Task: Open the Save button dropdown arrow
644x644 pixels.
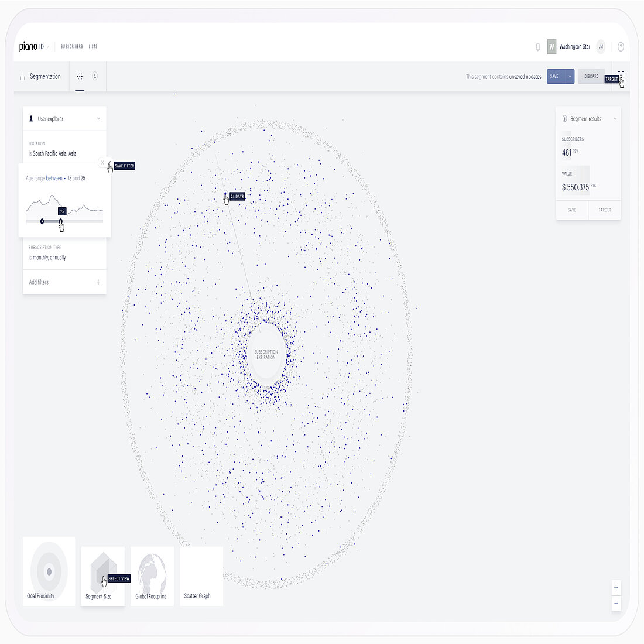Action: point(568,76)
